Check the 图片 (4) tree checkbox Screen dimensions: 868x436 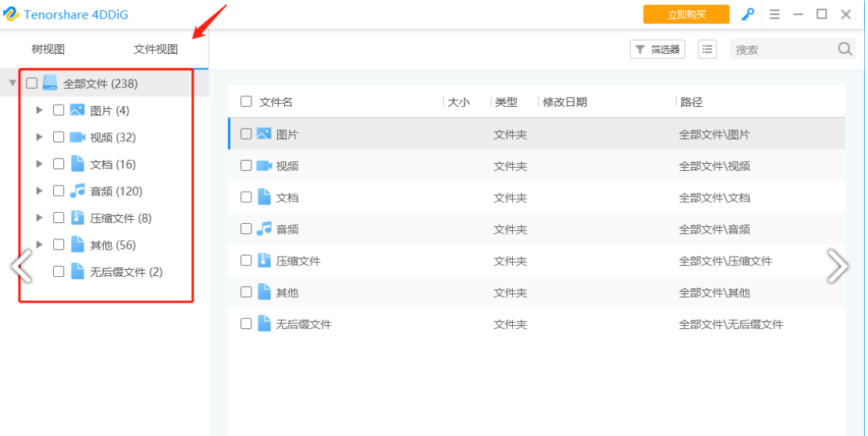58,109
